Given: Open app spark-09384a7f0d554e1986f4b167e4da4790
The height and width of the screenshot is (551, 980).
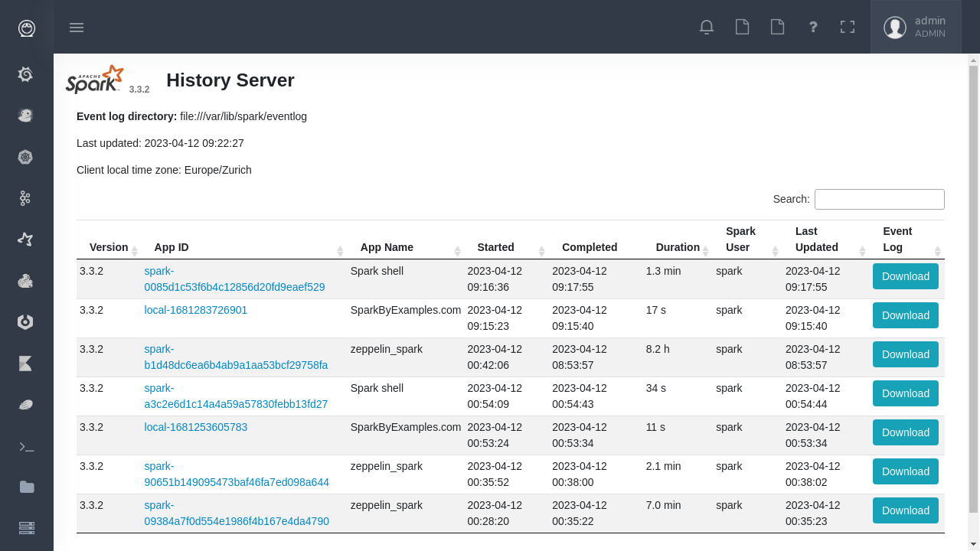Looking at the screenshot, I should point(237,514).
